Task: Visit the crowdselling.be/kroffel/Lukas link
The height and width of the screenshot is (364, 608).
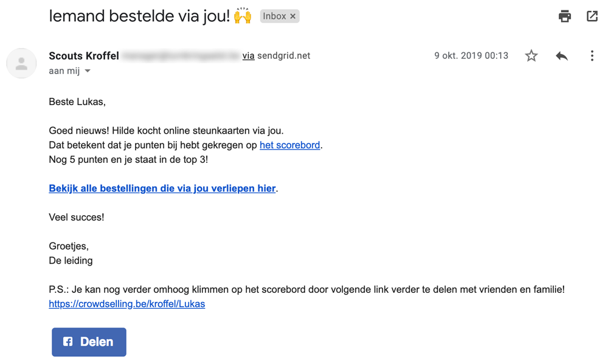Action: (127, 304)
